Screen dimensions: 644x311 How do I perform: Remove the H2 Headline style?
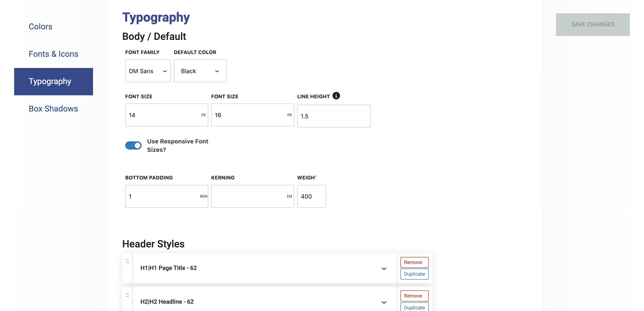pos(414,296)
